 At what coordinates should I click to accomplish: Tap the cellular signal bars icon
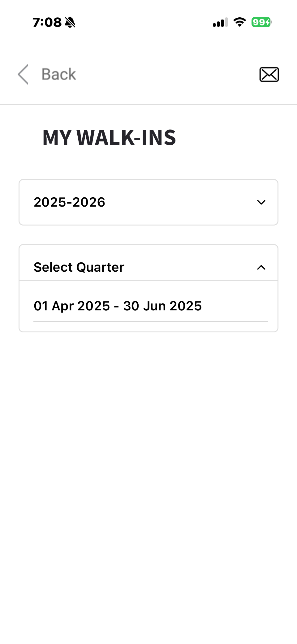point(220,22)
